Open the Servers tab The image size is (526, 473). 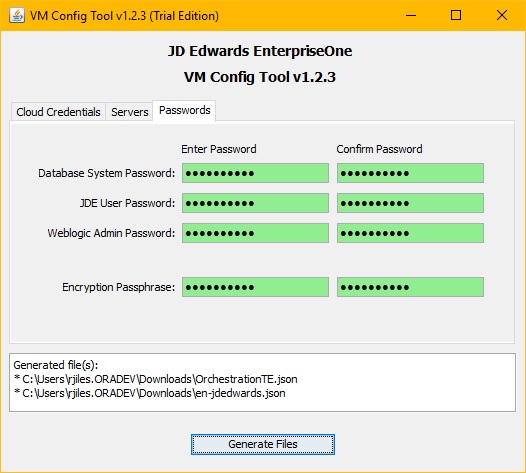click(129, 112)
